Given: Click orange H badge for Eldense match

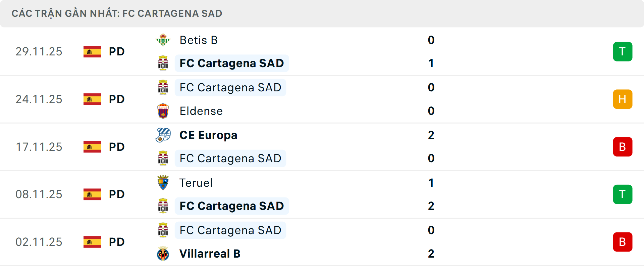Looking at the screenshot, I should [623, 99].
